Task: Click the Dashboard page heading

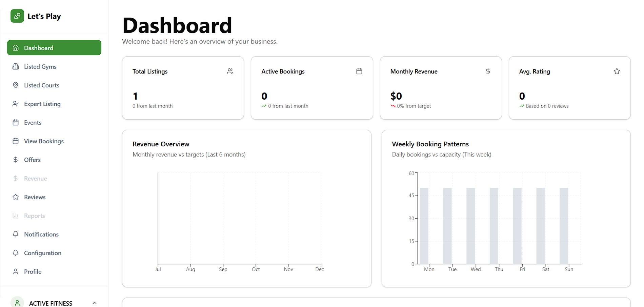Action: (x=177, y=25)
